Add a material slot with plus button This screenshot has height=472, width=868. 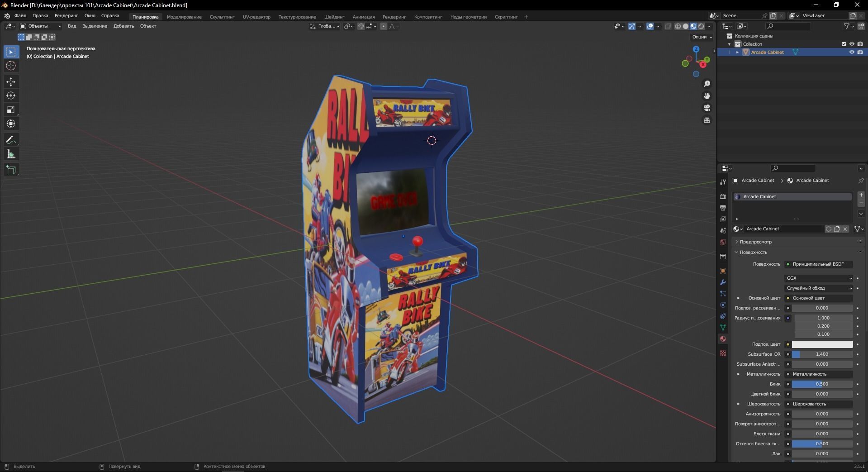[x=861, y=195]
